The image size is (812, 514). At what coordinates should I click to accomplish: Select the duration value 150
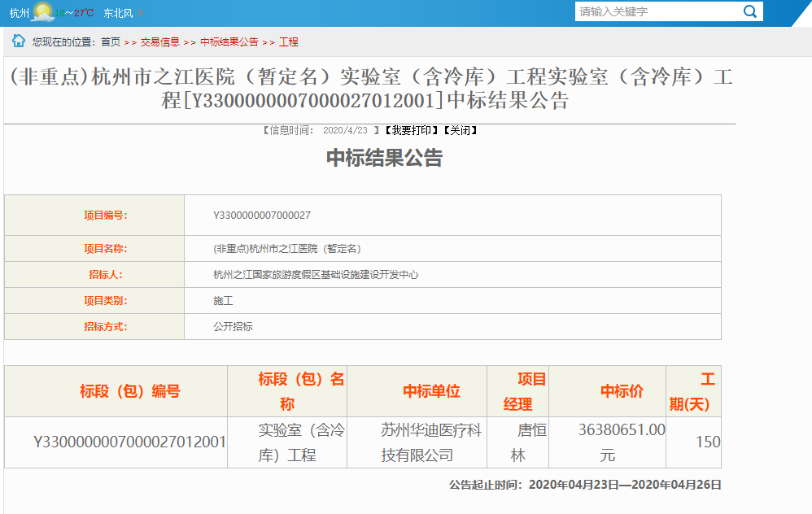tap(708, 442)
